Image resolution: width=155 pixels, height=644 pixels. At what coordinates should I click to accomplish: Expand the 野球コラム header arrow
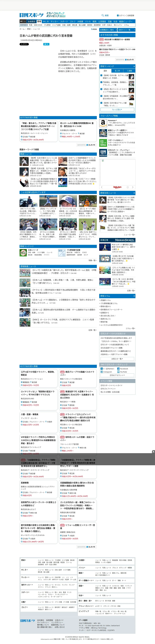click(x=134, y=296)
